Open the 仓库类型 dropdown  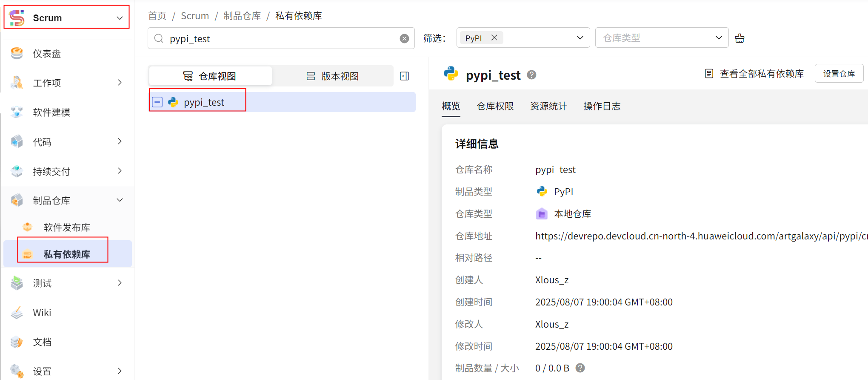pos(662,38)
